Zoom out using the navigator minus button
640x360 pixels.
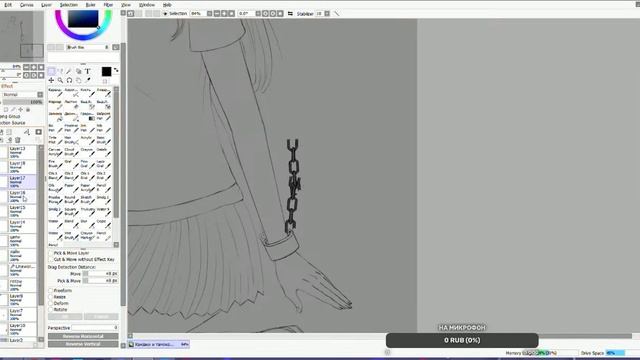(26, 67)
